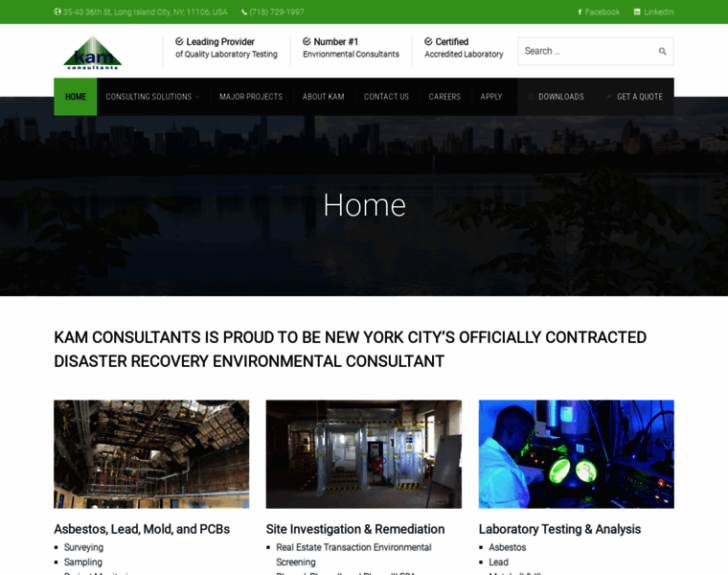Open the Careers menu item

coord(444,97)
